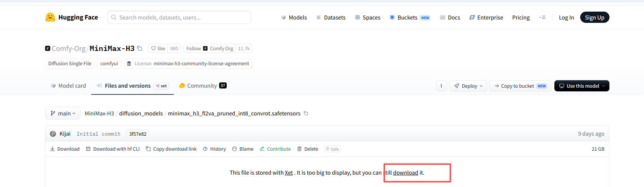Click the Copy download link button

coord(171,149)
